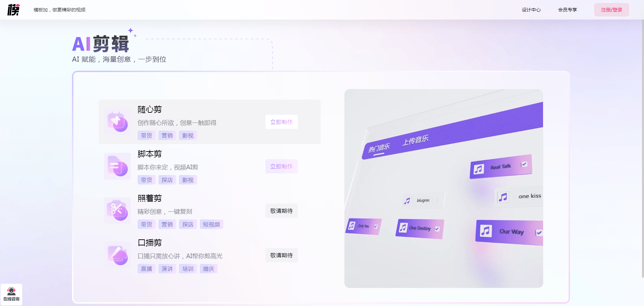Switch to the 上传音乐 tab
644x306 pixels.
(415, 140)
